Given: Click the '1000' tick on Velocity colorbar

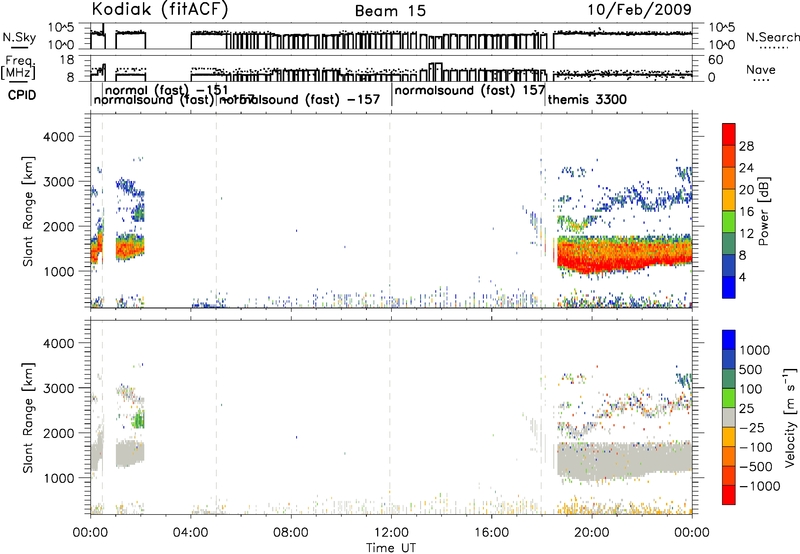Looking at the screenshot, I should [755, 350].
